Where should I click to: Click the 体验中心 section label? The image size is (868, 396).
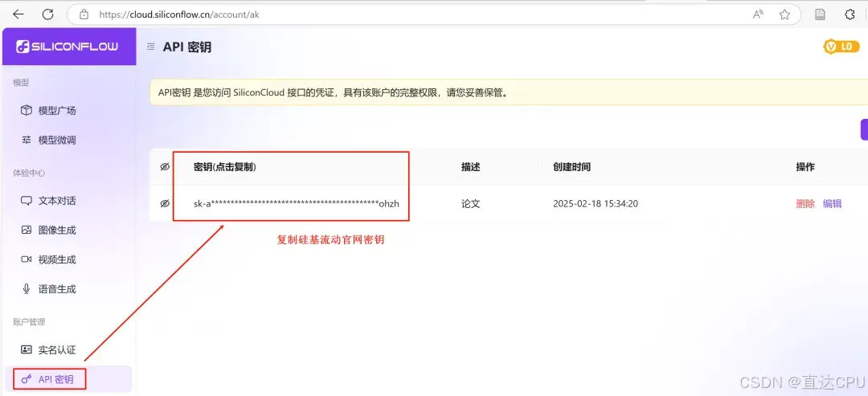30,174
